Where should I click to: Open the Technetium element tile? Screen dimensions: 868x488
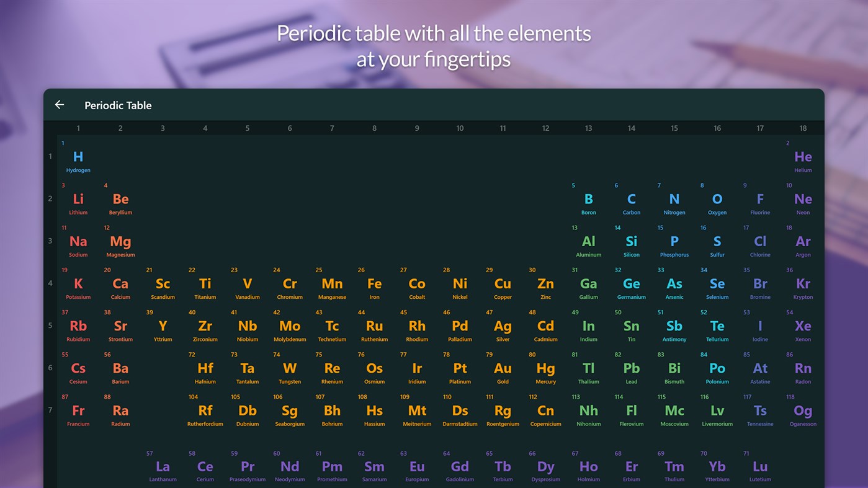pyautogui.click(x=331, y=327)
